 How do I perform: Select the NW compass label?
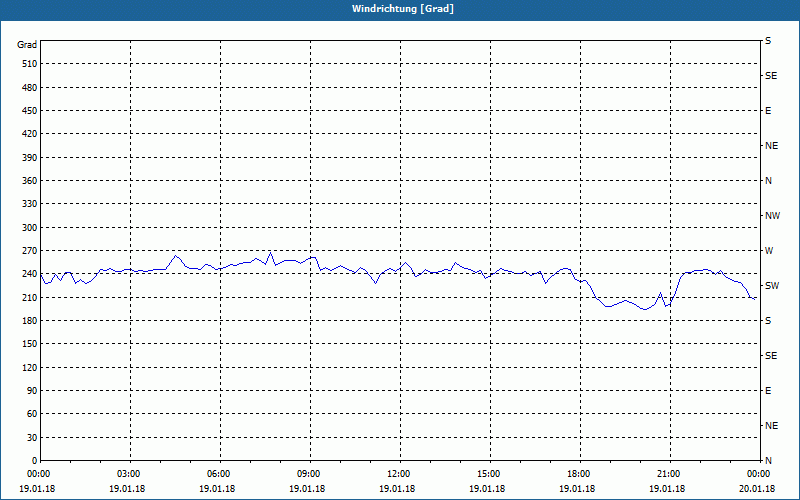pyautogui.click(x=772, y=216)
